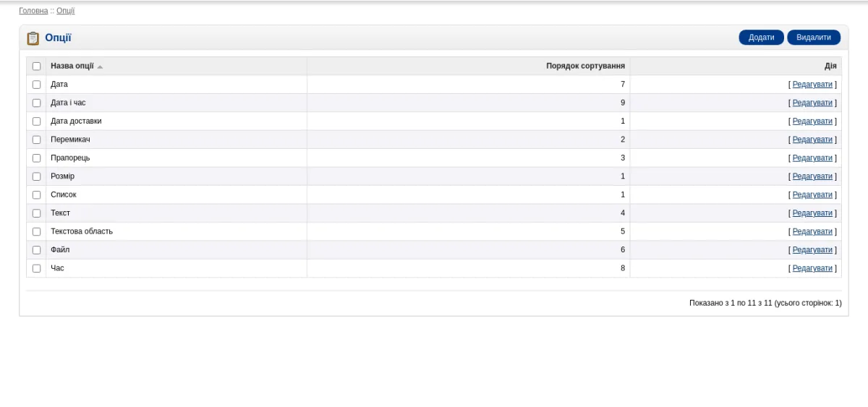Enable the checkbox for Список
This screenshot has height=407, width=868.
(x=37, y=194)
